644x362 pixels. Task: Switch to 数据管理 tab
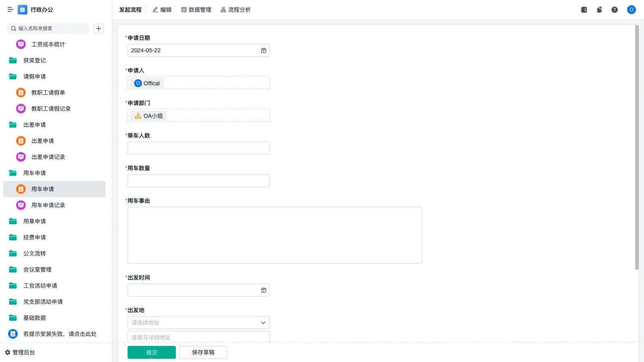[196, 10]
